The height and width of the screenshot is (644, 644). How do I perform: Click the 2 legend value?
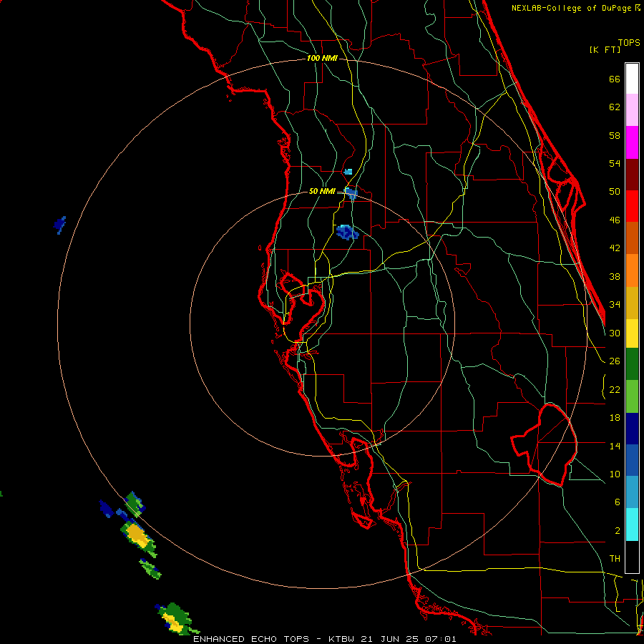[x=617, y=531]
